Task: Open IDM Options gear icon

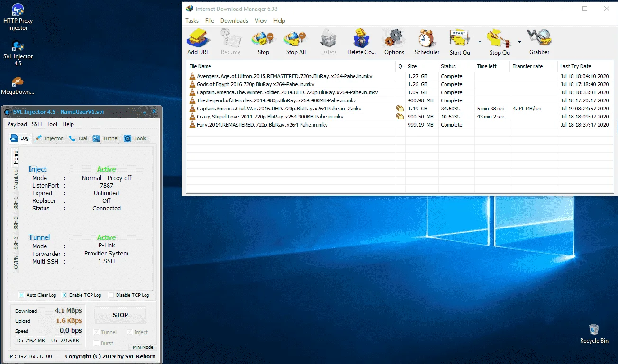Action: tap(394, 38)
